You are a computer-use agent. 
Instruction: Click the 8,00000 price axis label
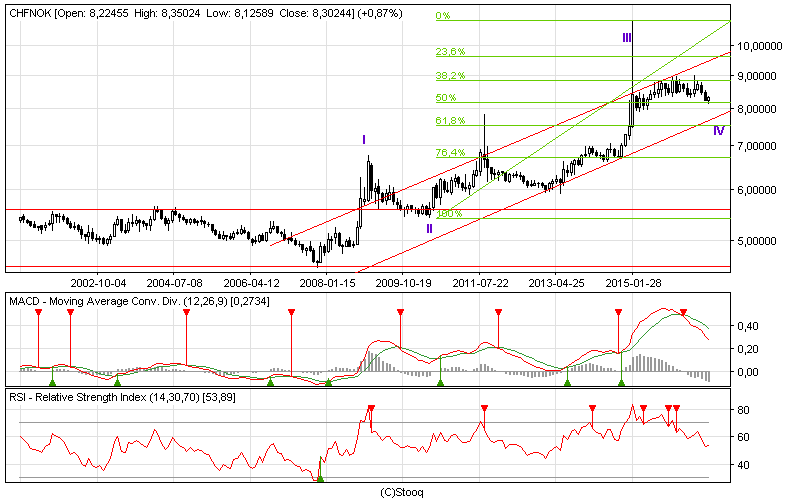757,109
